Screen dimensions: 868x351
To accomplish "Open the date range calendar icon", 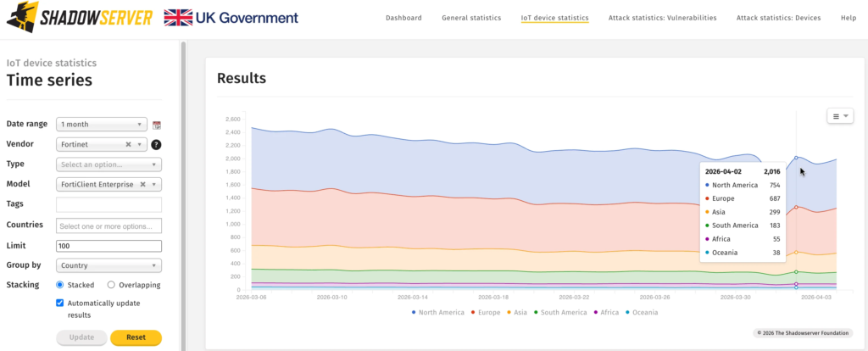I will (157, 125).
